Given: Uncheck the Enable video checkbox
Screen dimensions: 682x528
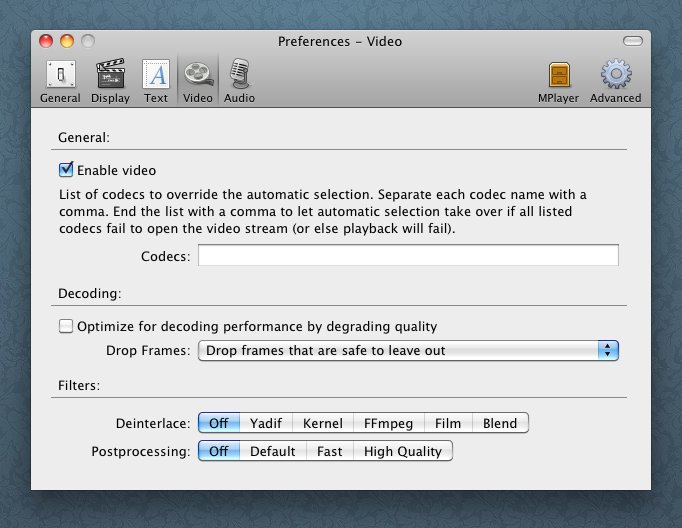Looking at the screenshot, I should click(x=67, y=170).
